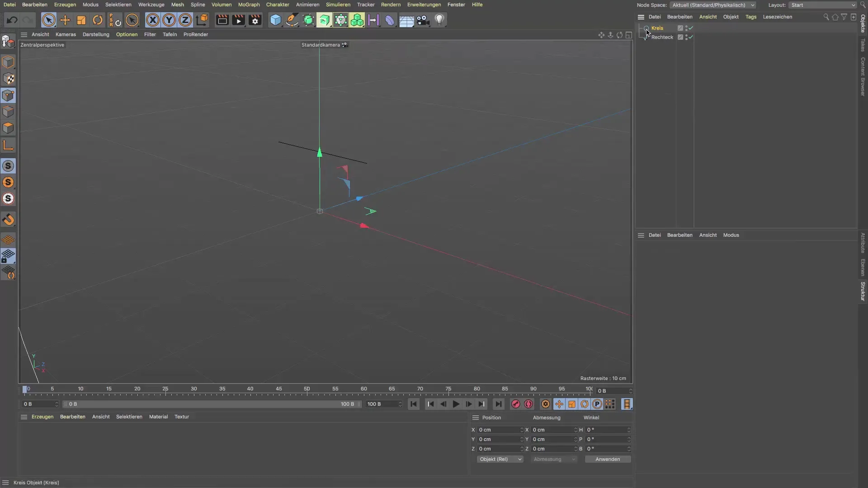868x488 pixels.
Task: Add a cube primitive object
Action: coord(275,20)
